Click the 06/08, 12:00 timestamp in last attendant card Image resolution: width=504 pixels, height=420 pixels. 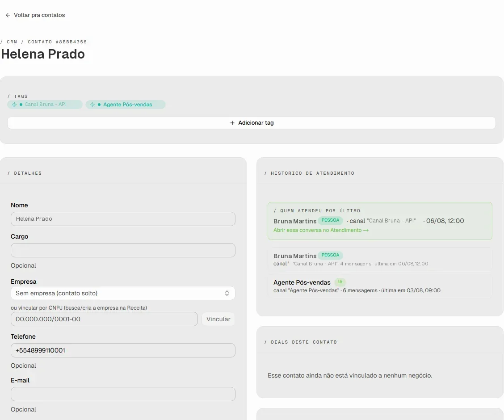pyautogui.click(x=445, y=221)
